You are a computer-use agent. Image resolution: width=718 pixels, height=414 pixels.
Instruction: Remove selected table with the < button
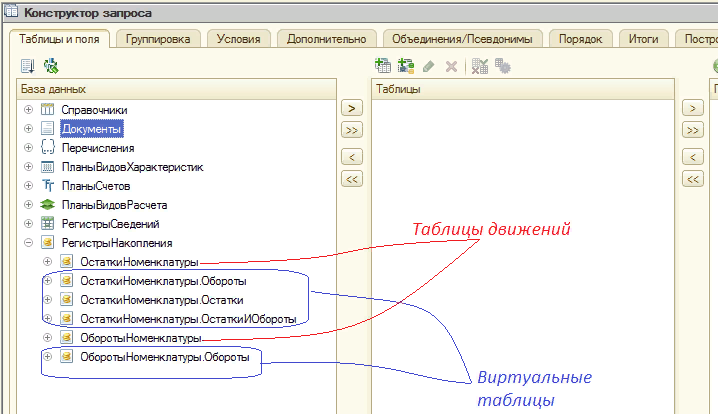(352, 157)
